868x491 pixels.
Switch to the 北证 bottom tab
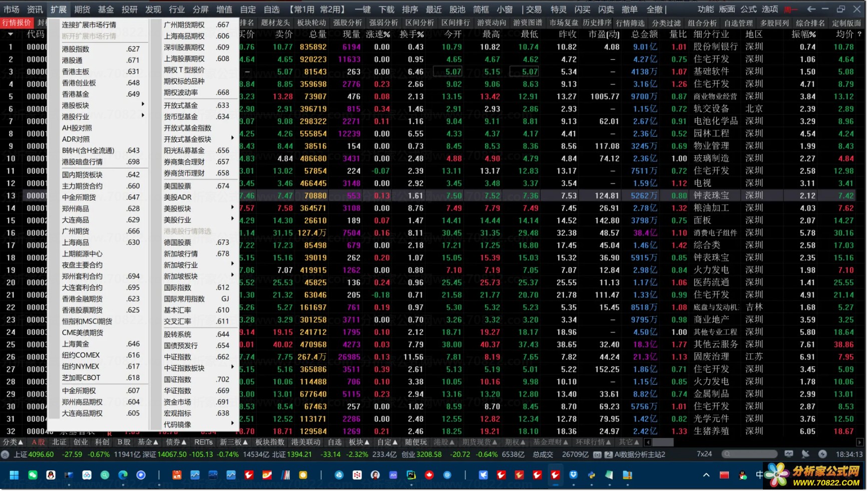59,442
